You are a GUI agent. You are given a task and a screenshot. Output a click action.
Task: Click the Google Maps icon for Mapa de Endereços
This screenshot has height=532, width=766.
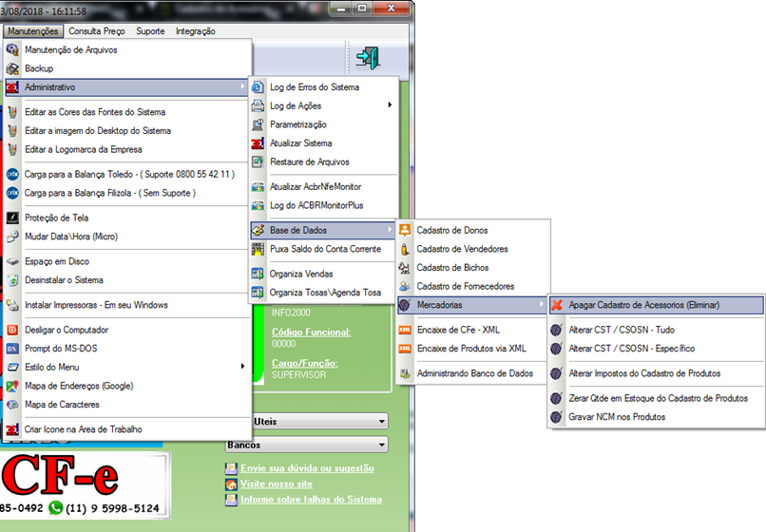[x=12, y=386]
